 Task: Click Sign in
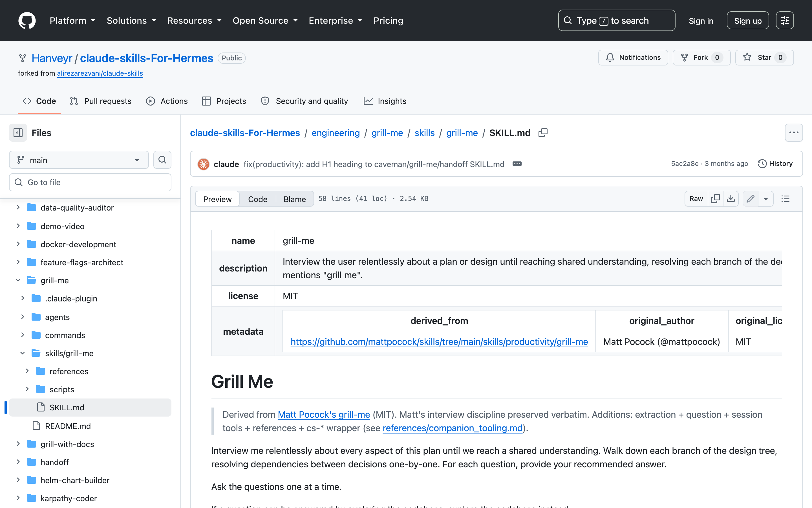click(701, 21)
